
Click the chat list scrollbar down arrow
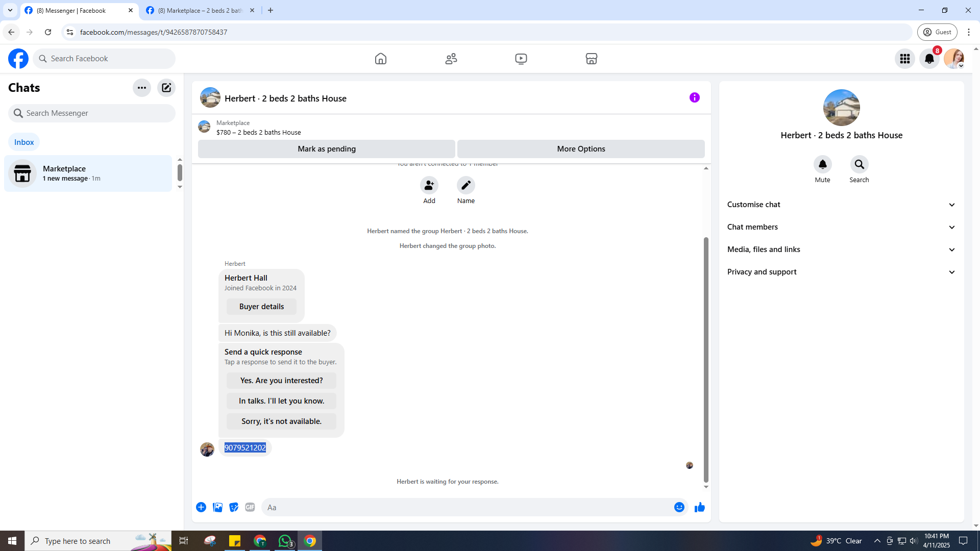click(x=180, y=187)
